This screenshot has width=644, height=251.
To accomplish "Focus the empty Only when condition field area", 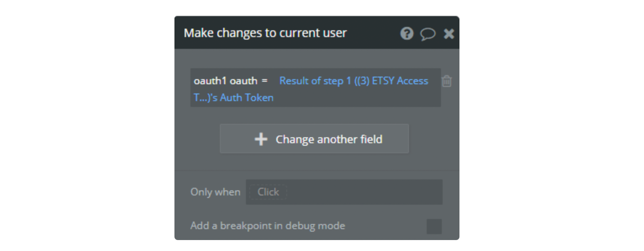I will click(x=364, y=192).
